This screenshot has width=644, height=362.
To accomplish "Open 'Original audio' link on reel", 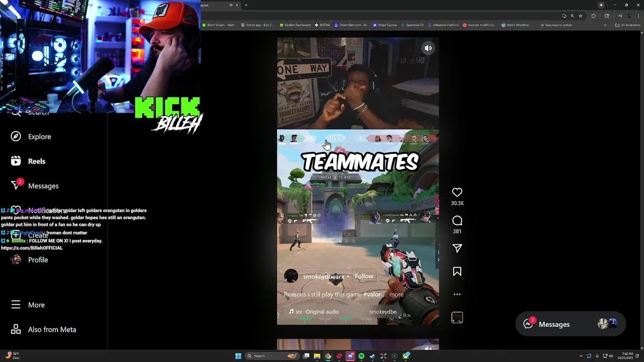I will 317,312.
